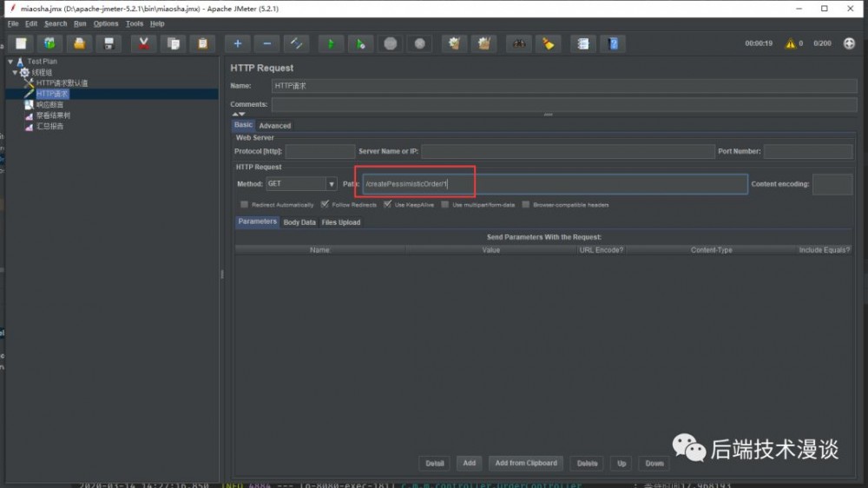The height and width of the screenshot is (488, 868).
Task: Click the Save test plan icon
Action: coord(108,43)
